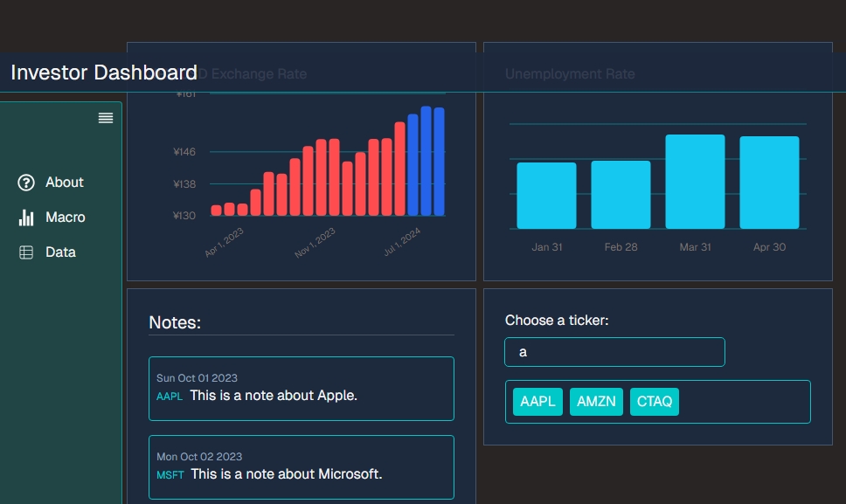The image size is (846, 504).
Task: Open the About section from the sidebar
Action: [64, 182]
